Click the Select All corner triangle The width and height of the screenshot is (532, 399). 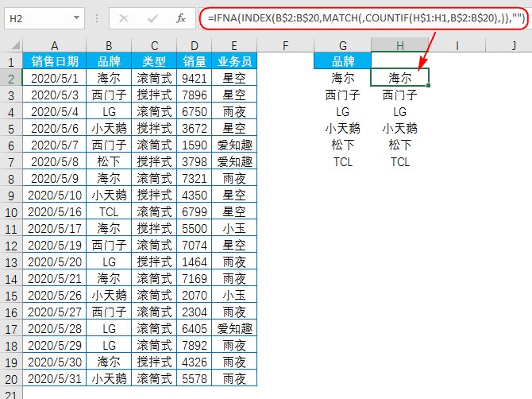15,45
